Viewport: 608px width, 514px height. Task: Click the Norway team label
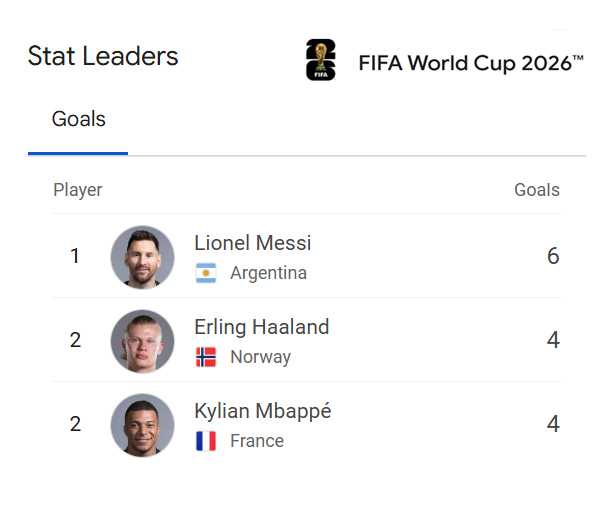(261, 357)
